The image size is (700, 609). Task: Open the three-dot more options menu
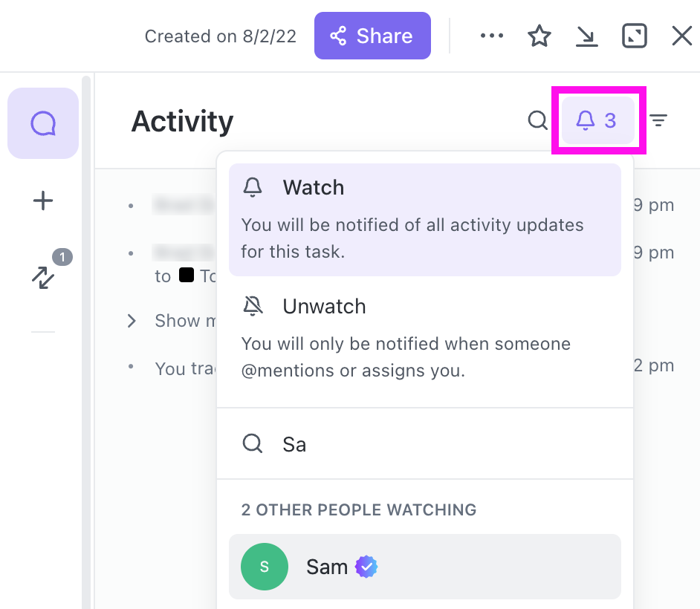click(491, 36)
